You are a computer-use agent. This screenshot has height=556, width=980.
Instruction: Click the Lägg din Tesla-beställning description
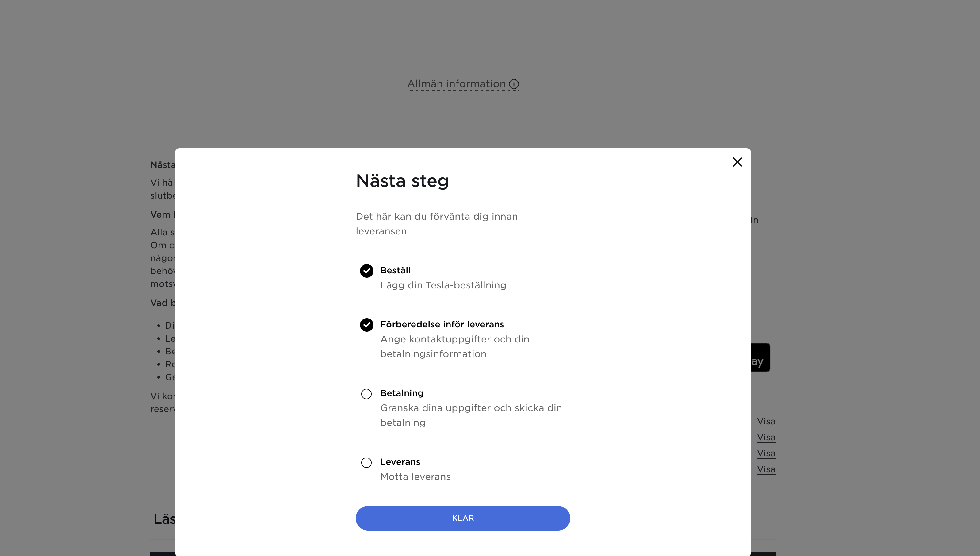(x=443, y=285)
